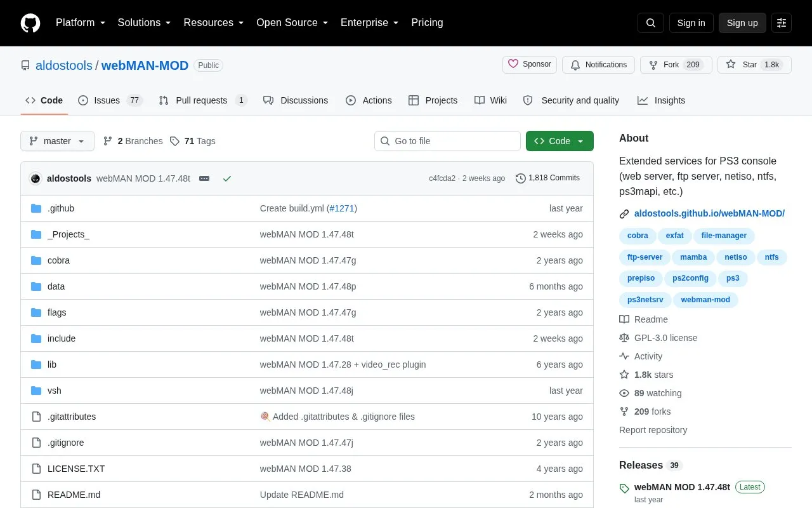This screenshot has width=812, height=508.
Task: Open Security and quality tab
Action: click(x=571, y=100)
